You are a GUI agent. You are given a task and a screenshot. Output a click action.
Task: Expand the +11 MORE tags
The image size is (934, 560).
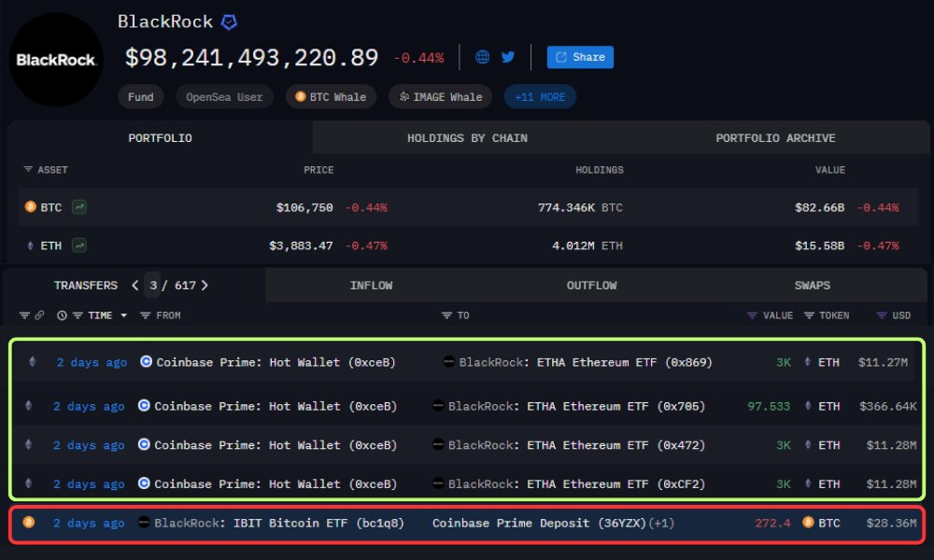(540, 96)
